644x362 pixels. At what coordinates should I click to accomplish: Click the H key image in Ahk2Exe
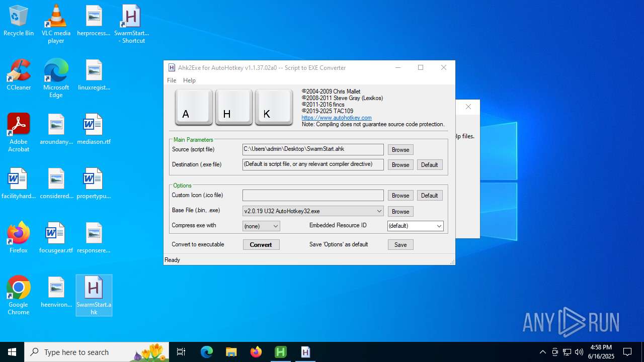234,107
